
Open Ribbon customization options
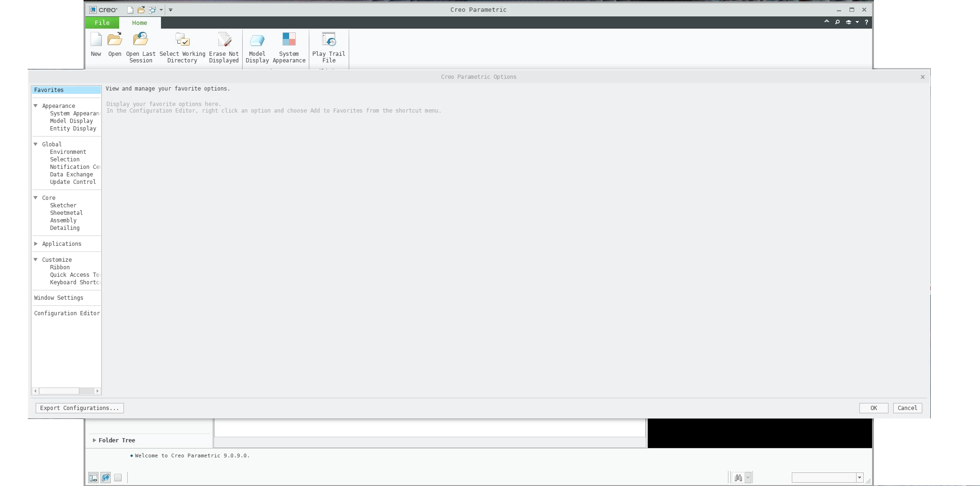pos(60,267)
